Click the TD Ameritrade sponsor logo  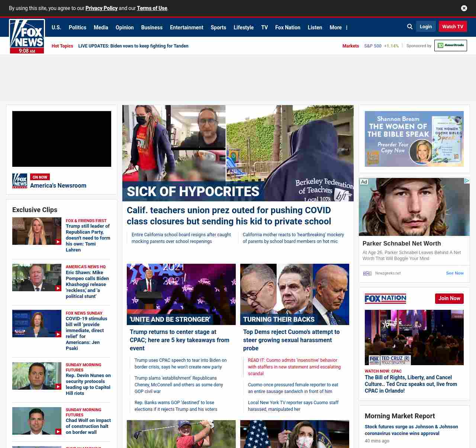(x=450, y=45)
